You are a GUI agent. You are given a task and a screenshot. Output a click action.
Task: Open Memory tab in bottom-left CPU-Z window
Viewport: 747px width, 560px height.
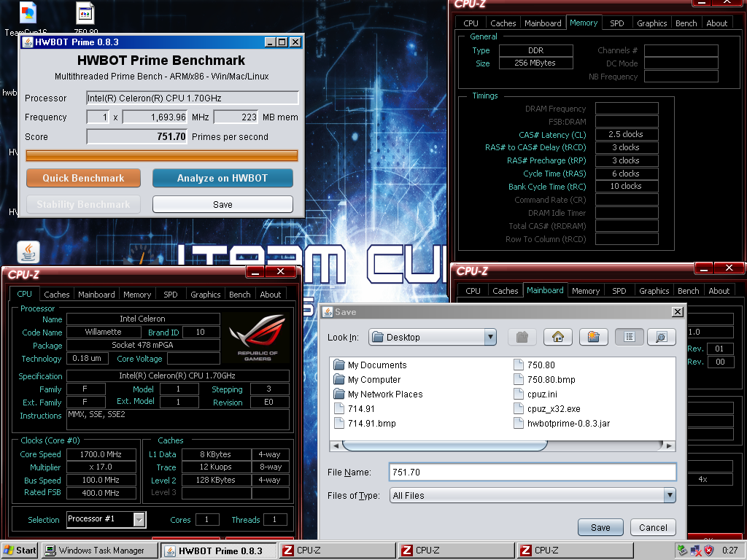pyautogui.click(x=137, y=295)
